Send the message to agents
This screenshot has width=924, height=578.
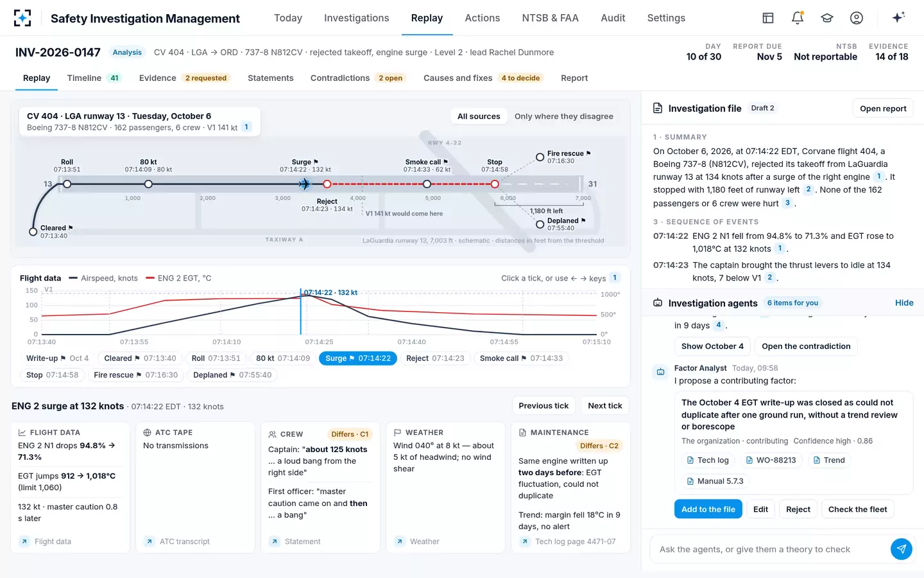(902, 549)
